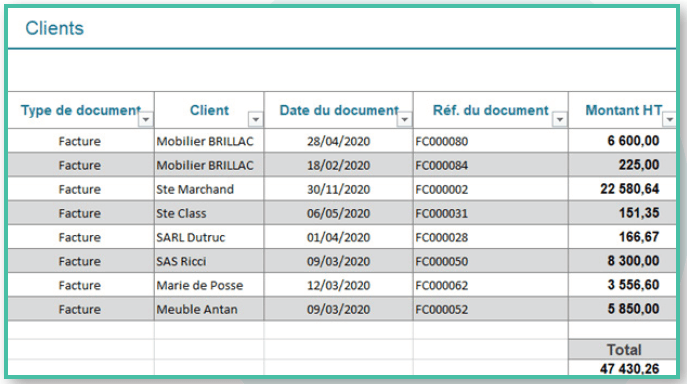Open the Type de document filter dropdown

coord(146,119)
